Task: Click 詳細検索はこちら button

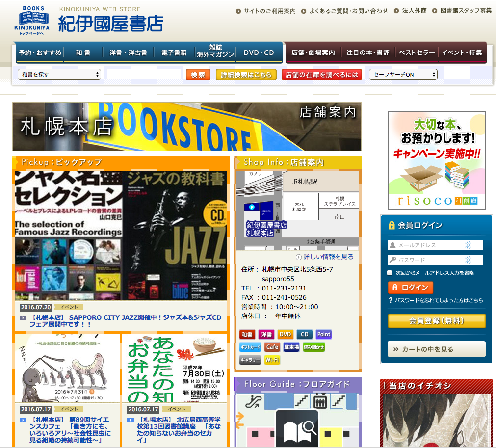Action: (x=246, y=75)
